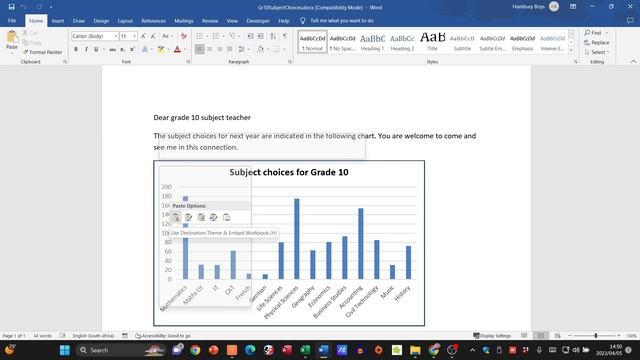Image resolution: width=640 pixels, height=360 pixels.
Task: Click the Find button
Action: pyautogui.click(x=596, y=33)
